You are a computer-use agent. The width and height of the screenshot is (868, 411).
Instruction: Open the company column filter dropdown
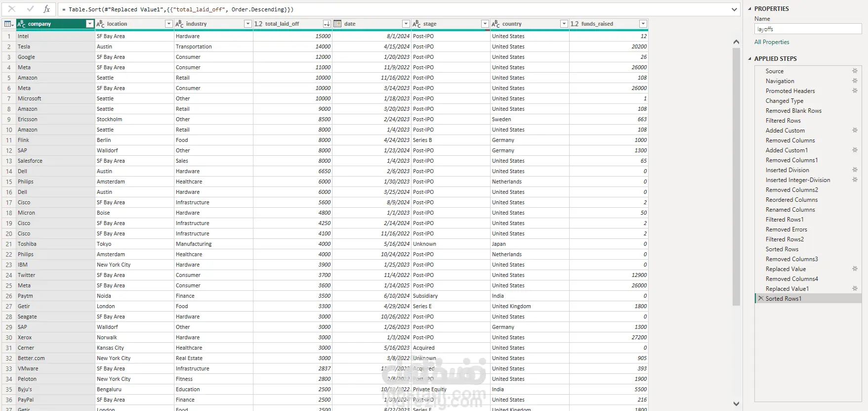point(89,24)
